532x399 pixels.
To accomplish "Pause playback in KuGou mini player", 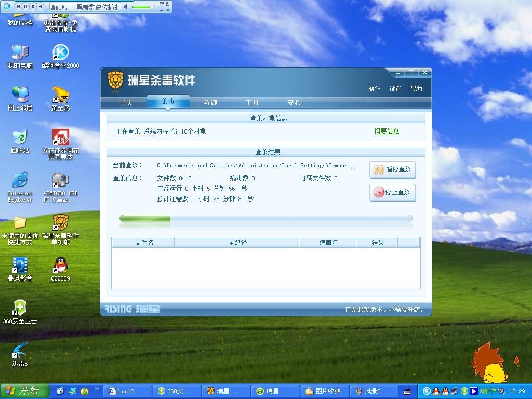I will [x=26, y=6].
